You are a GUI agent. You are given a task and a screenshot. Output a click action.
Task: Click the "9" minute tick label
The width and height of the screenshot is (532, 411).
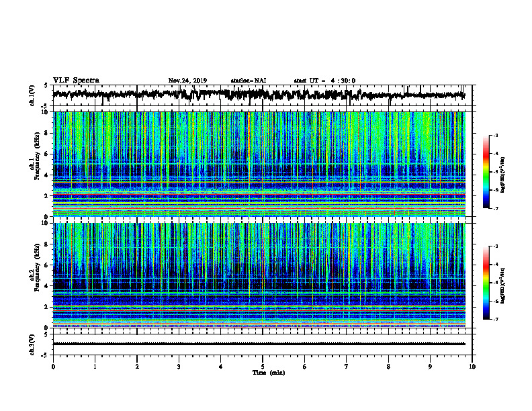pos(430,367)
